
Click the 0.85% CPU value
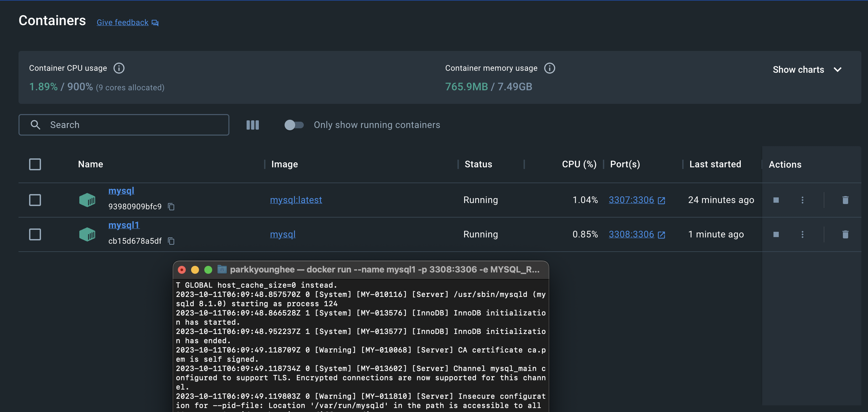coord(585,234)
